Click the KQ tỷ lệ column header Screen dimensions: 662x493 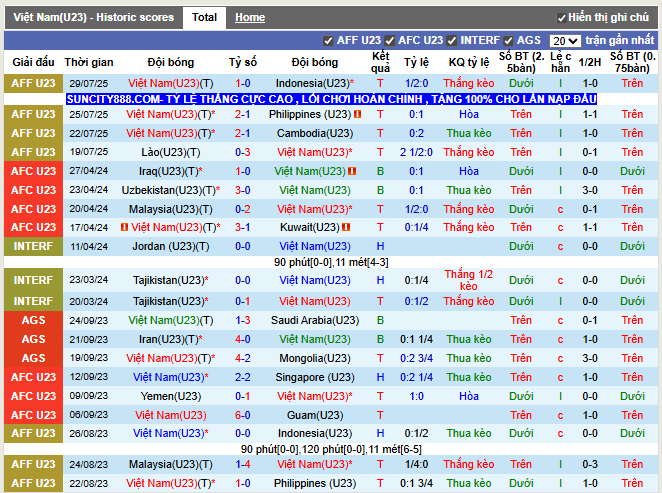tap(469, 62)
